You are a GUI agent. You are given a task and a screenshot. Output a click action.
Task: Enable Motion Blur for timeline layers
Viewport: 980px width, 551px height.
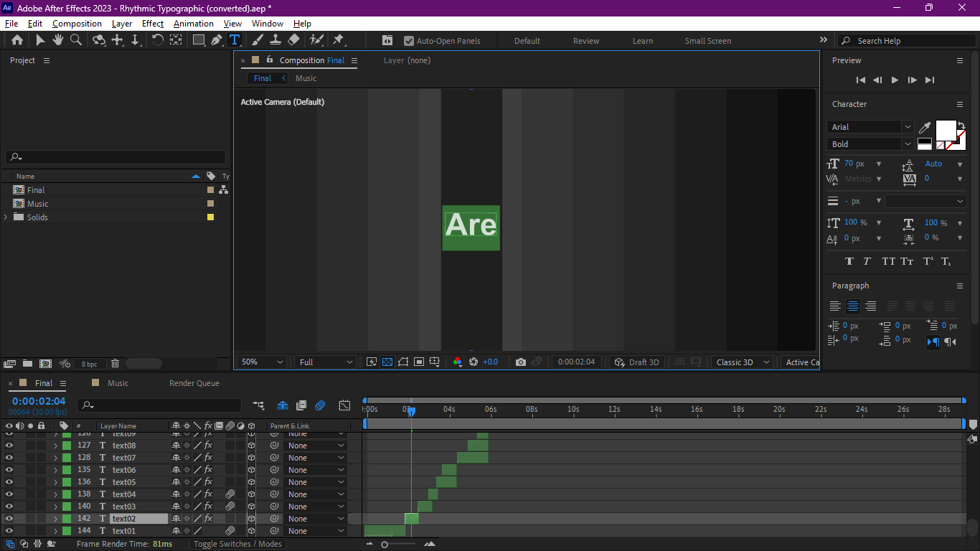coord(320,405)
